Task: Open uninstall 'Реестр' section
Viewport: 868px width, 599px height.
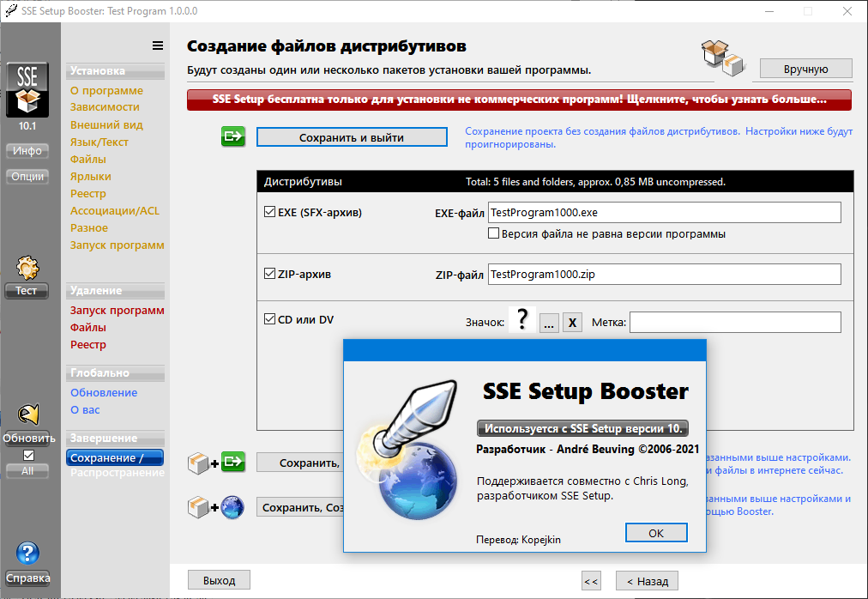Action: point(88,345)
